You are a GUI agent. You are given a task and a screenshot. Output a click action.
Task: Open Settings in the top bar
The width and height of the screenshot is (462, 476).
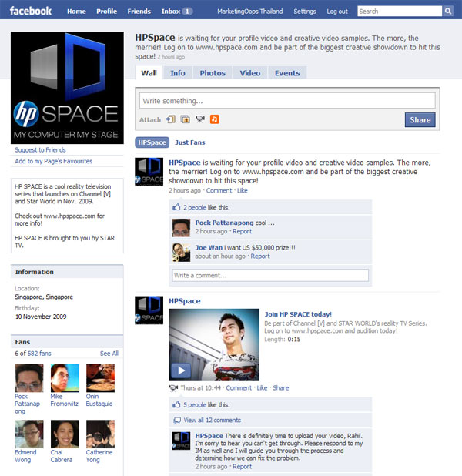click(304, 12)
